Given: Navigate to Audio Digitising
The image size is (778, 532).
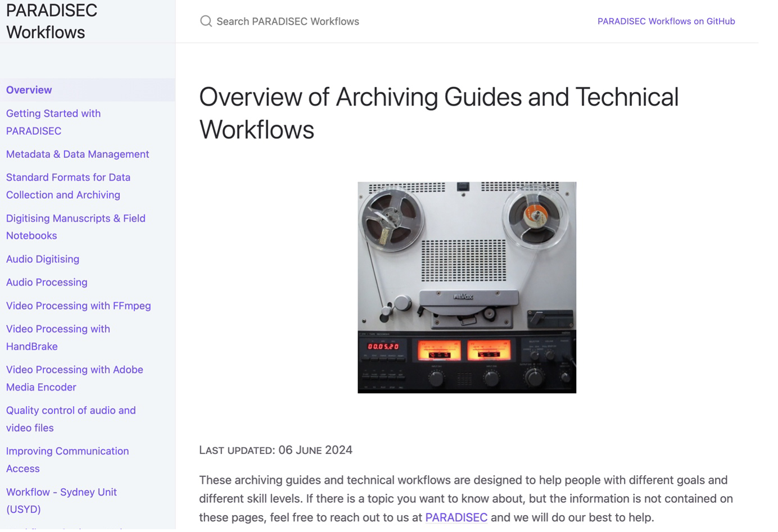Looking at the screenshot, I should click(43, 259).
